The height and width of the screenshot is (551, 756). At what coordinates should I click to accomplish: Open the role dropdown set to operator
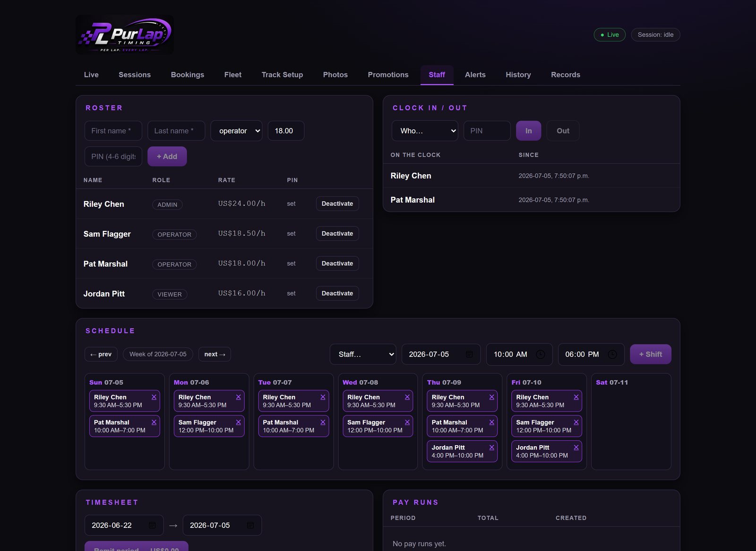[236, 131]
